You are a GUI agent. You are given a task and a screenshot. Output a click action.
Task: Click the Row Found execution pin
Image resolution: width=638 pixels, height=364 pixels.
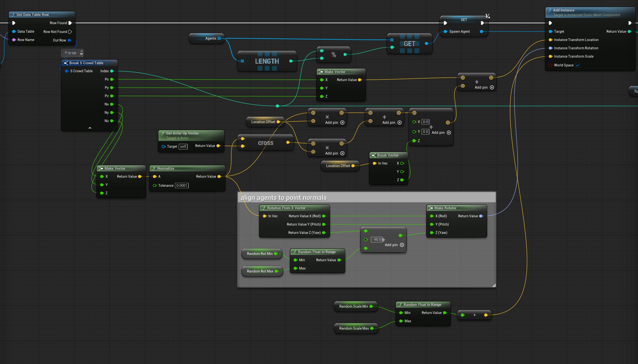click(70, 23)
